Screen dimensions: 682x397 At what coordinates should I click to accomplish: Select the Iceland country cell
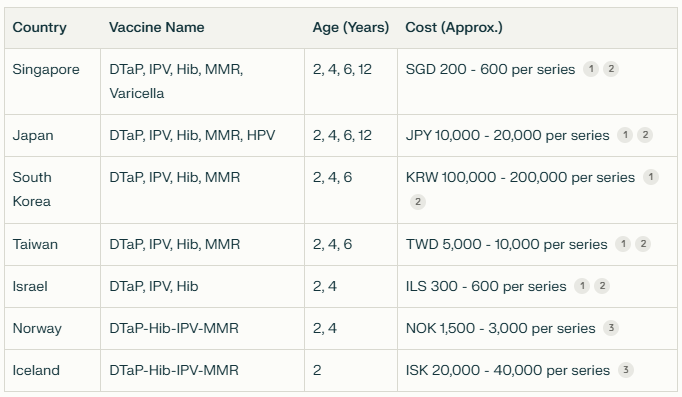[53, 370]
